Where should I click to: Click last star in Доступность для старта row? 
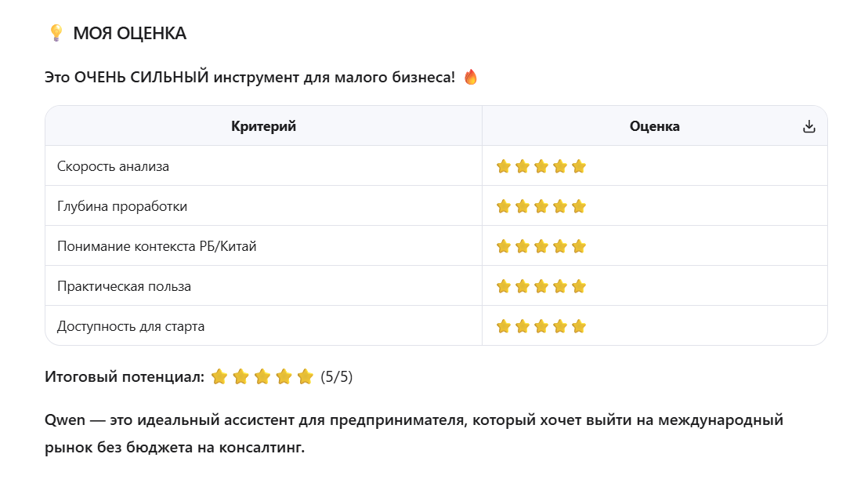[579, 326]
